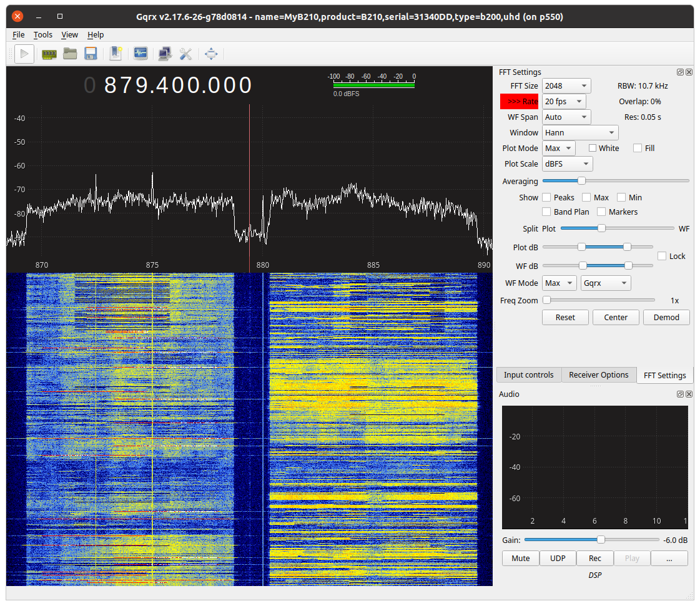Open the Tools menu
The height and width of the screenshot is (606, 700).
[x=43, y=35]
